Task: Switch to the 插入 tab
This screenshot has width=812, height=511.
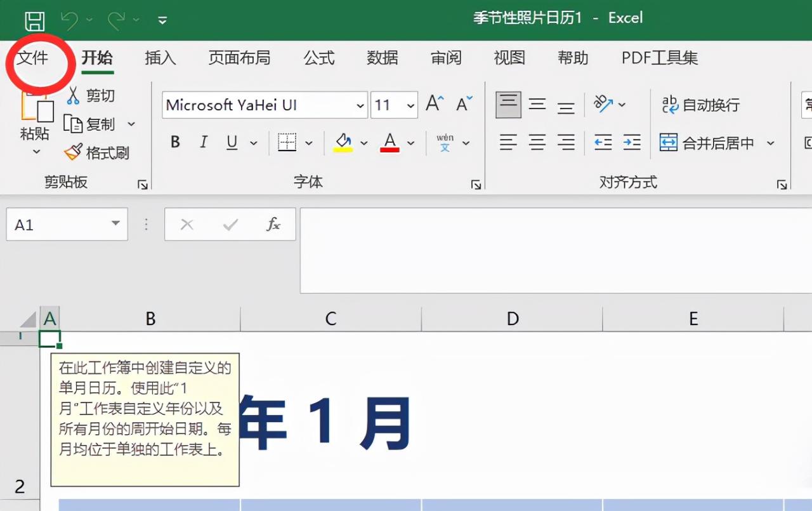Action: tap(160, 58)
